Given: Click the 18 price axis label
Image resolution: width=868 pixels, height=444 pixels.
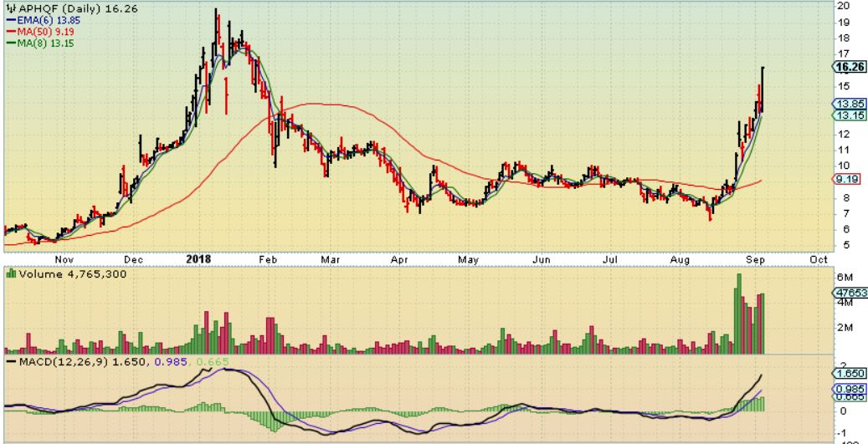Looking at the screenshot, I should pos(845,38).
